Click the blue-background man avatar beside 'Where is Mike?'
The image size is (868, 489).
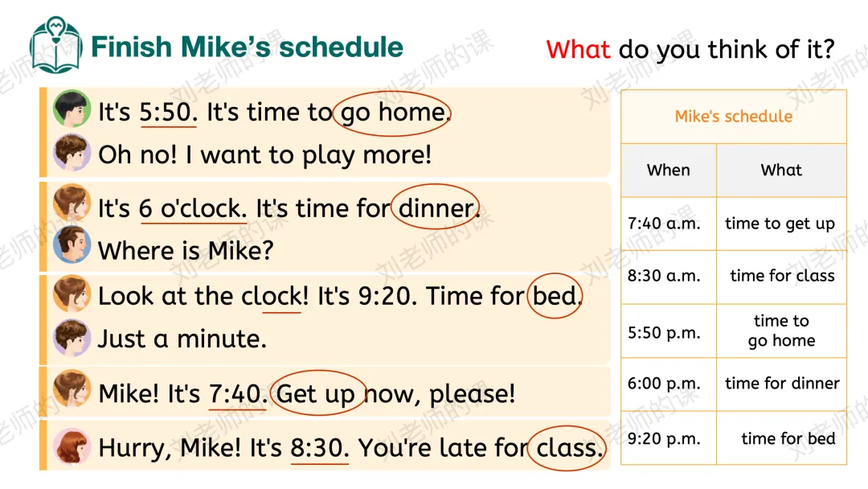(x=72, y=244)
